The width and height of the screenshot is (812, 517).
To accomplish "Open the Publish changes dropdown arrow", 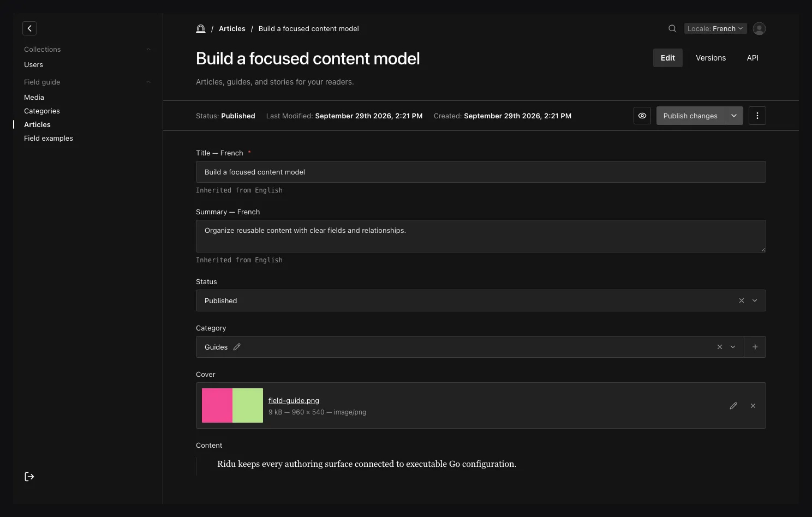I will [734, 116].
